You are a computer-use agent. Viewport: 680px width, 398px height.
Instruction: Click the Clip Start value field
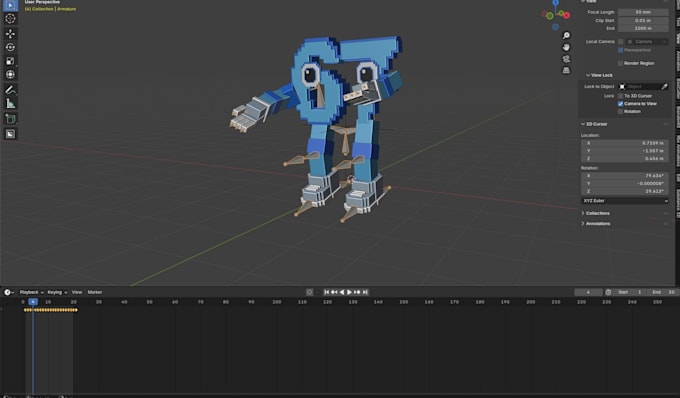pyautogui.click(x=643, y=20)
